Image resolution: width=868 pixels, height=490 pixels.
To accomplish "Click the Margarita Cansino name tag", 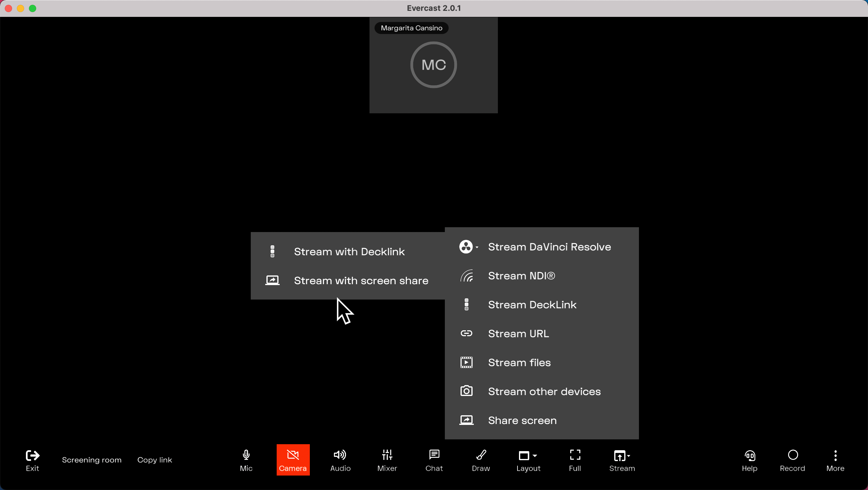I will point(411,28).
